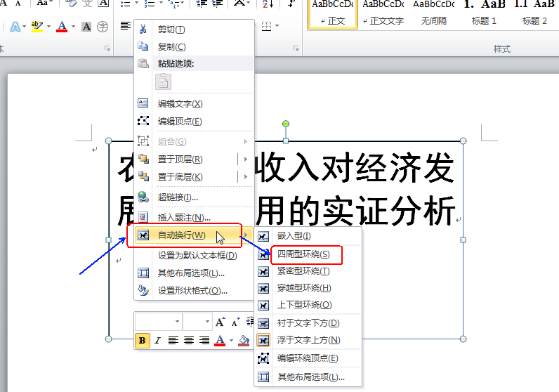Toggle Bold in the mini toolbar
This screenshot has height=392, width=559.
[x=143, y=341]
